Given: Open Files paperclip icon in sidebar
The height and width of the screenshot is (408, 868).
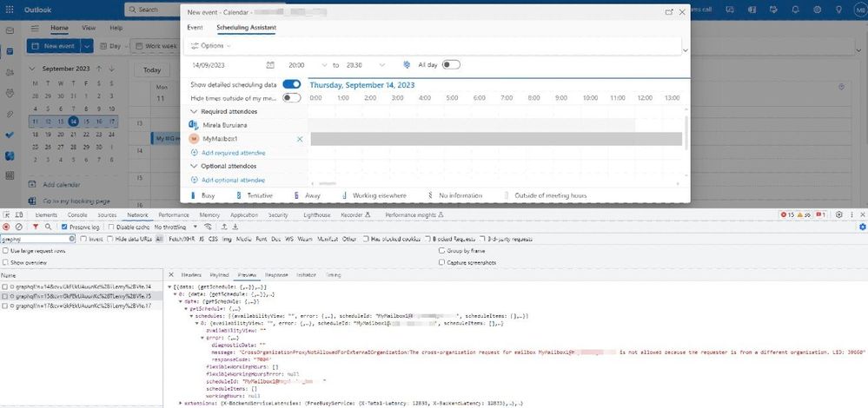Looking at the screenshot, I should click(x=10, y=114).
